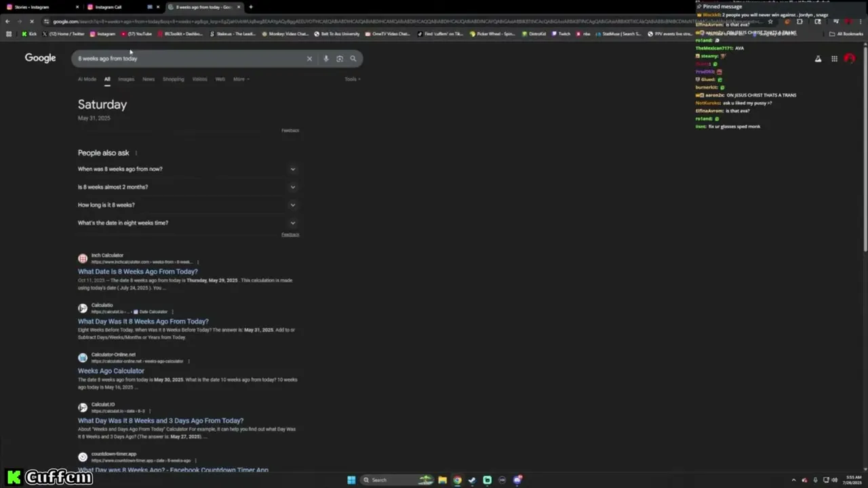The image size is (868, 488).
Task: Focus the browser address bar
Action: 407,22
